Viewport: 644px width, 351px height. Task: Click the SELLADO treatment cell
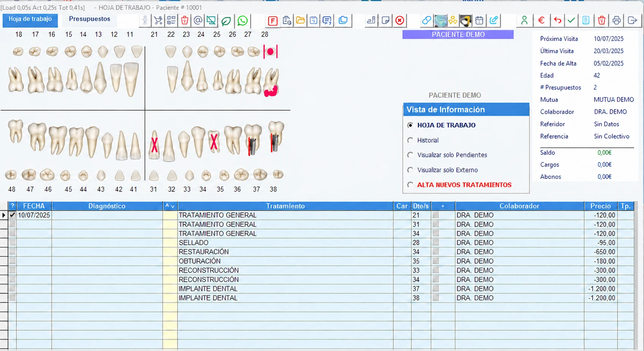[x=285, y=243]
